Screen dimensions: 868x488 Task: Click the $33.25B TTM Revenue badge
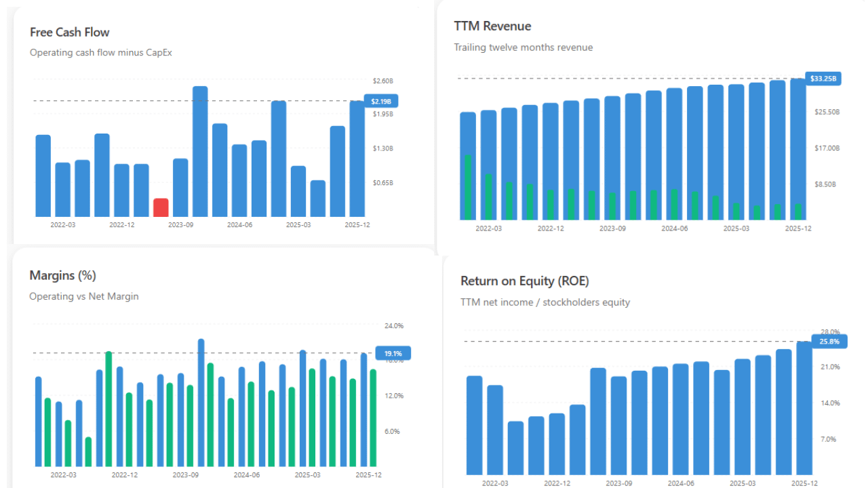point(823,79)
